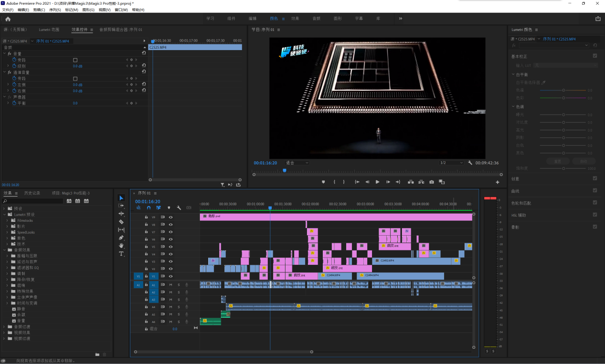Click Extract button in Program monitor
The image size is (605, 364).
click(x=421, y=182)
